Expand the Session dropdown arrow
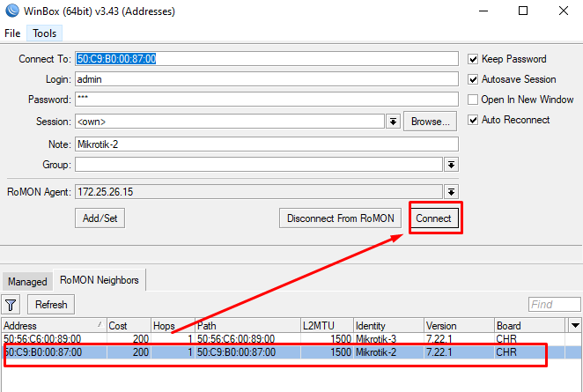Viewport: 583px width, 392px height. (x=393, y=121)
